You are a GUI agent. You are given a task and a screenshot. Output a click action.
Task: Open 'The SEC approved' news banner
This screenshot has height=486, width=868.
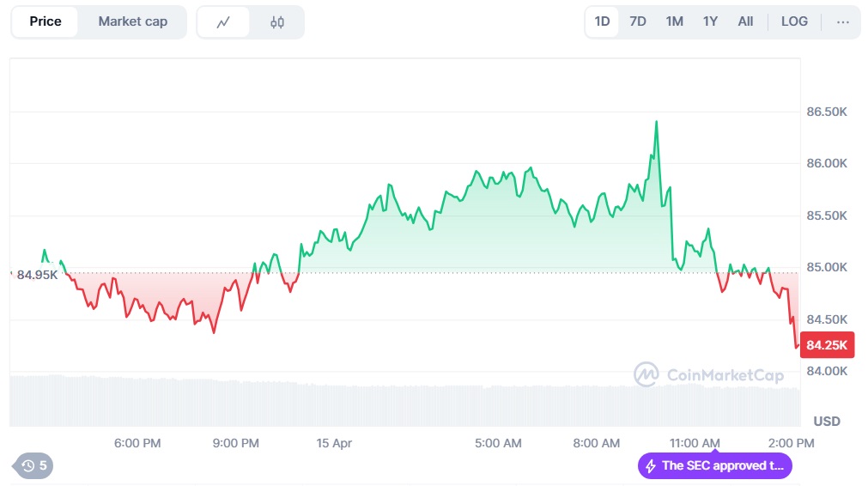[723, 465]
